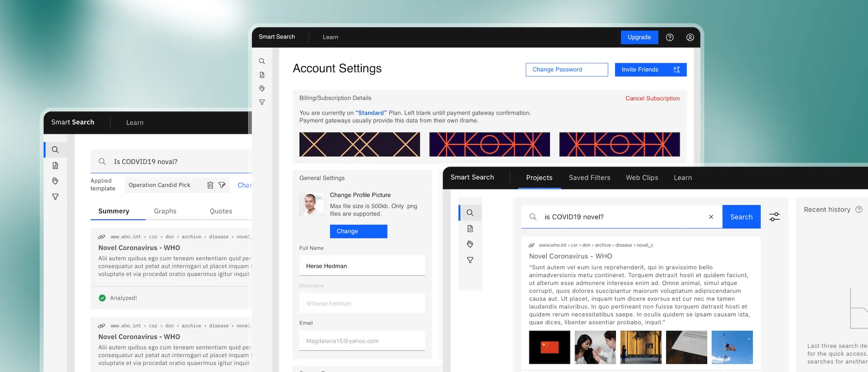Click the blue Search button

pyautogui.click(x=741, y=217)
